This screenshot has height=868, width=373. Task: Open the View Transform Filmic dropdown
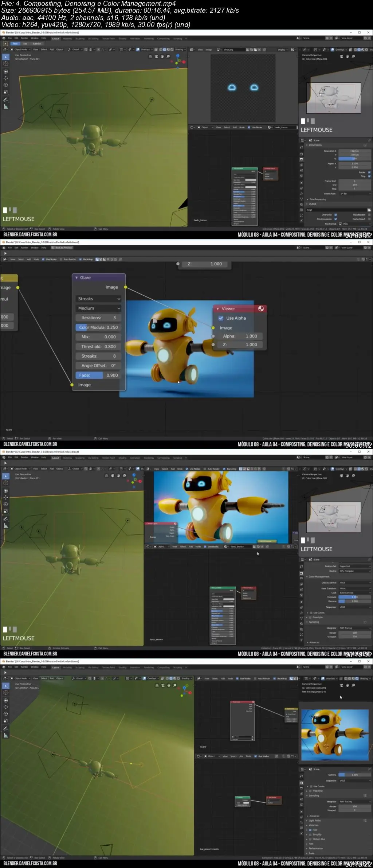(354, 588)
